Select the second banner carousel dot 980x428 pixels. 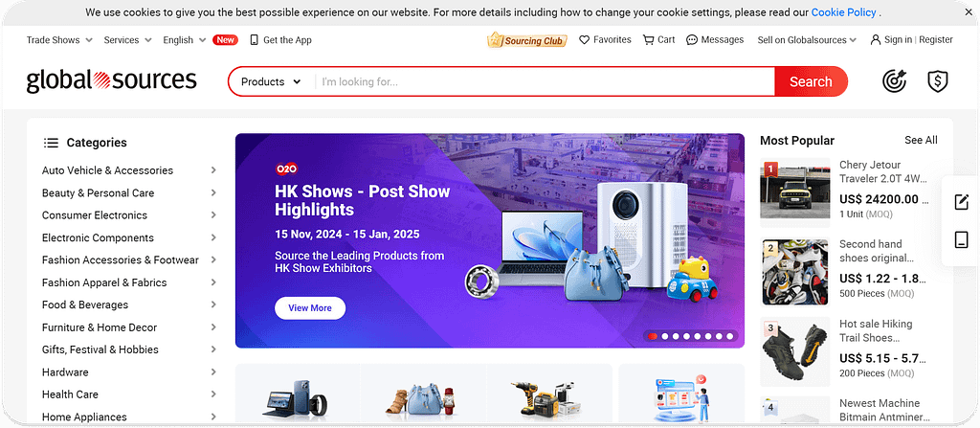tap(665, 337)
